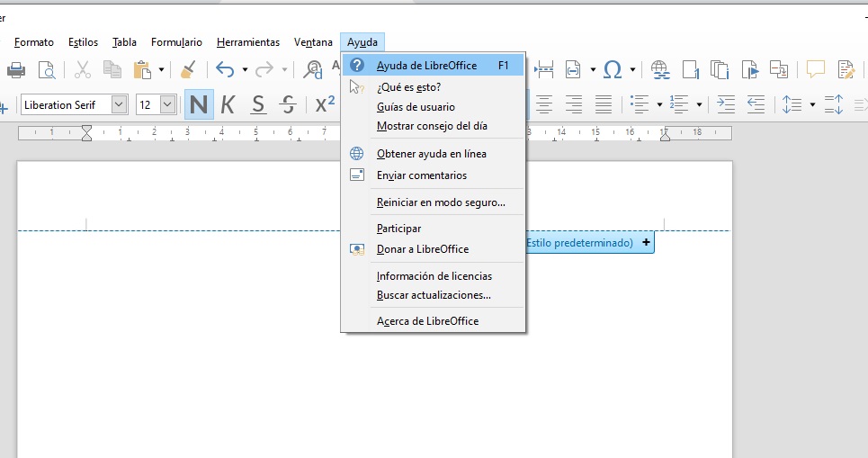Toggle strikethrough formatting

click(x=288, y=104)
